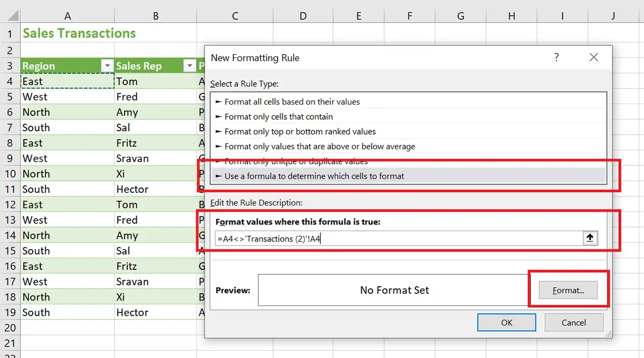644x358 pixels.
Task: Select cell A12 containing East
Action: click(68, 204)
